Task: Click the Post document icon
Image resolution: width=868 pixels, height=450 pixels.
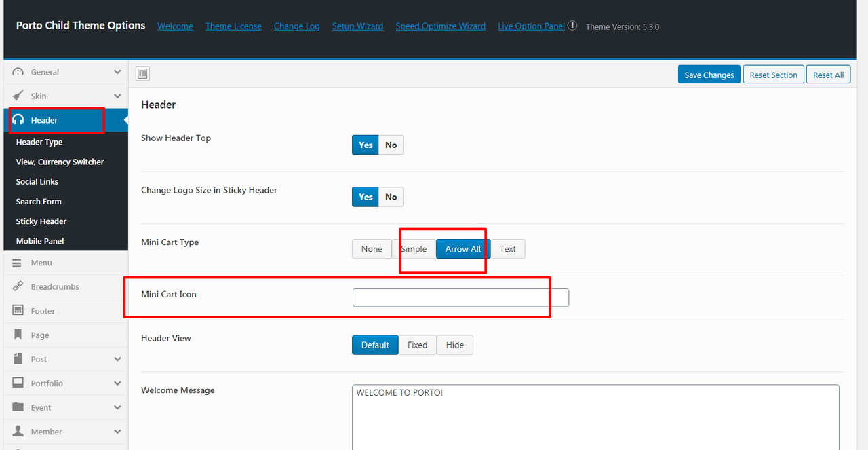Action: pos(18,359)
